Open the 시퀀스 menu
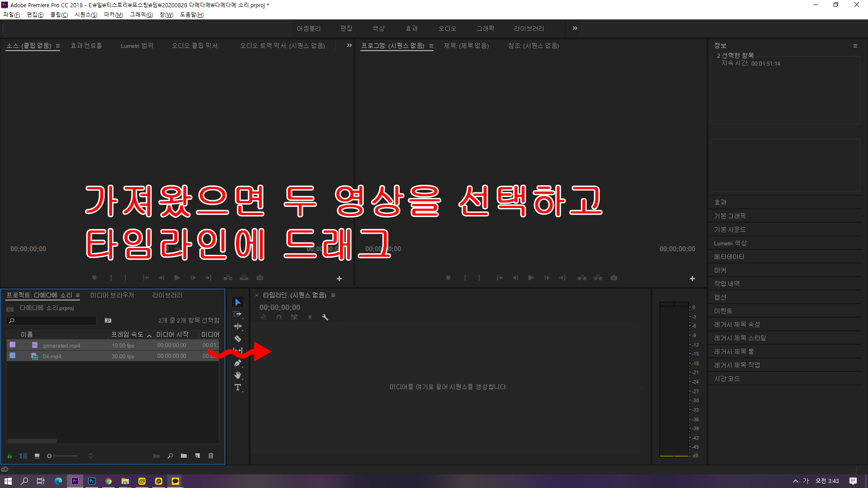Viewport: 868px width, 488px height. click(x=85, y=14)
